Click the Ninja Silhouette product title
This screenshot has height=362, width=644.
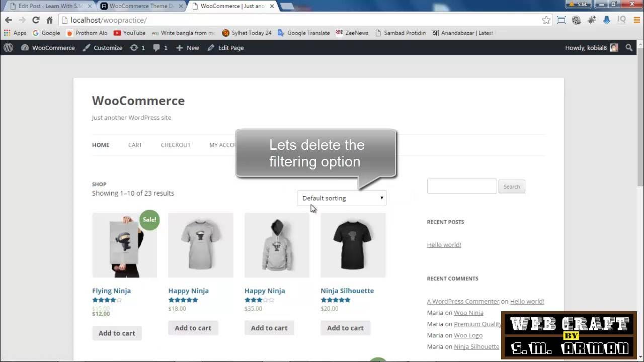coord(347,291)
